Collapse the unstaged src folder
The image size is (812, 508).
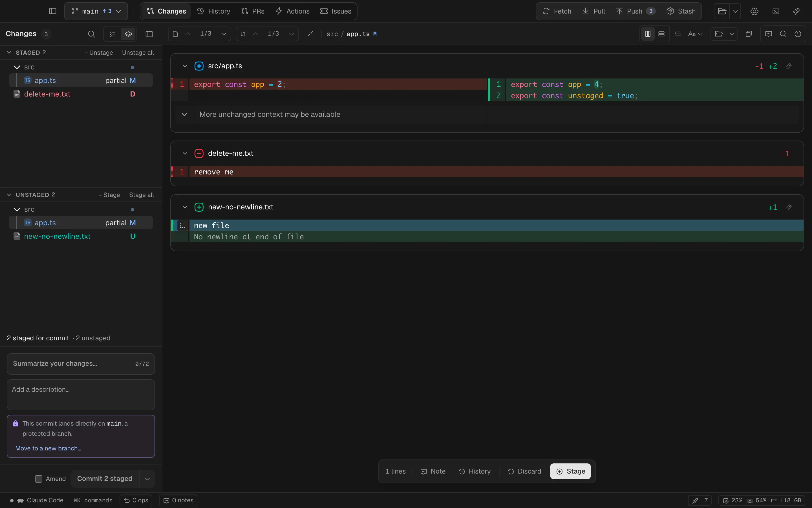(17, 209)
